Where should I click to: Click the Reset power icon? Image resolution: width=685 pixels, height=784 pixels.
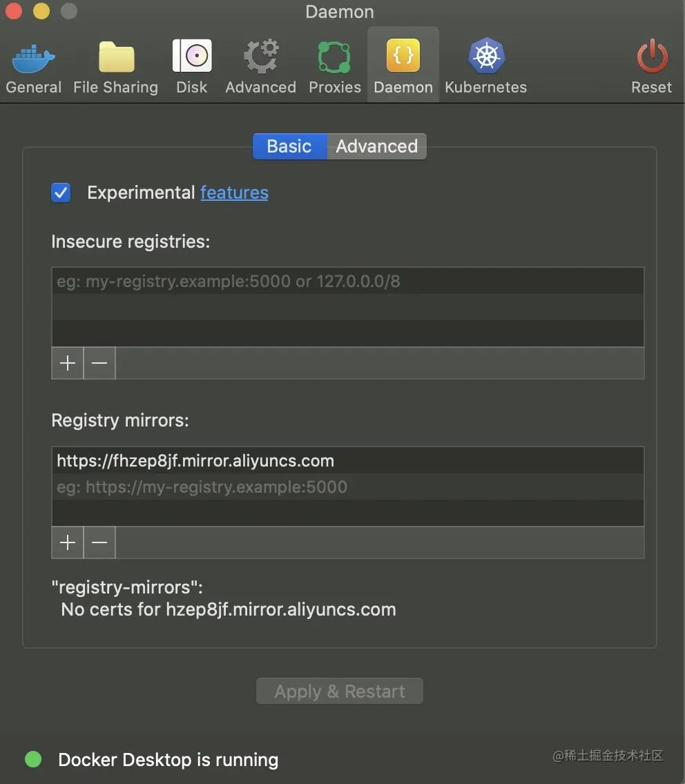tap(652, 55)
